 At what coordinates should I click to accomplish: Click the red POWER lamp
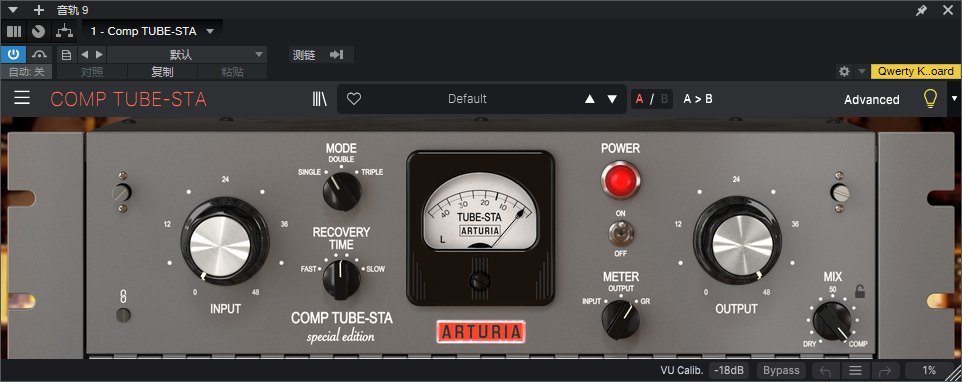(x=620, y=180)
